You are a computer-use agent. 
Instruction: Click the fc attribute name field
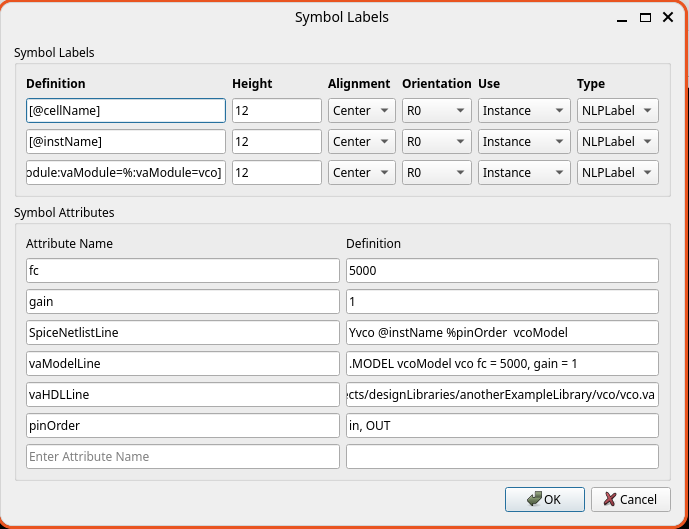coord(182,271)
